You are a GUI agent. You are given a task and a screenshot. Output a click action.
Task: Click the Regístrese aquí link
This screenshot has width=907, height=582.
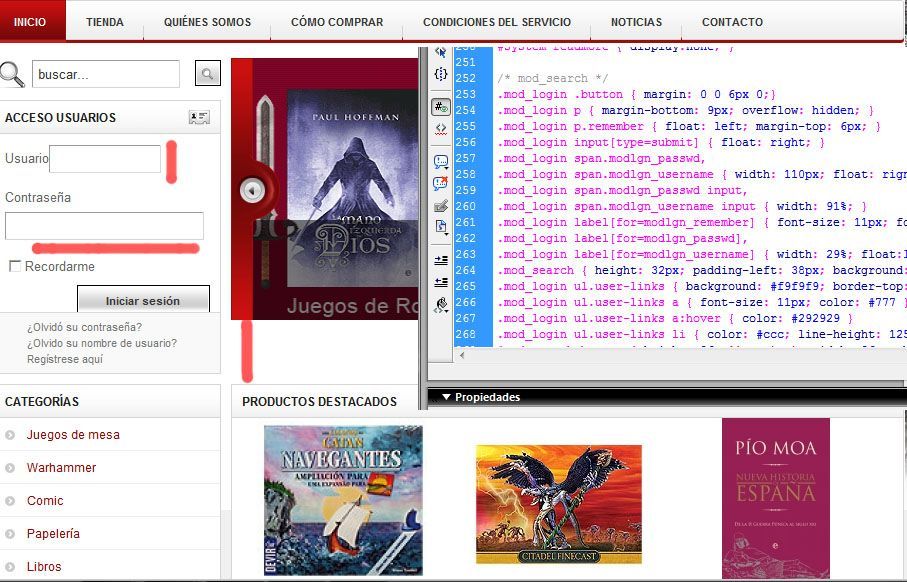pos(65,359)
